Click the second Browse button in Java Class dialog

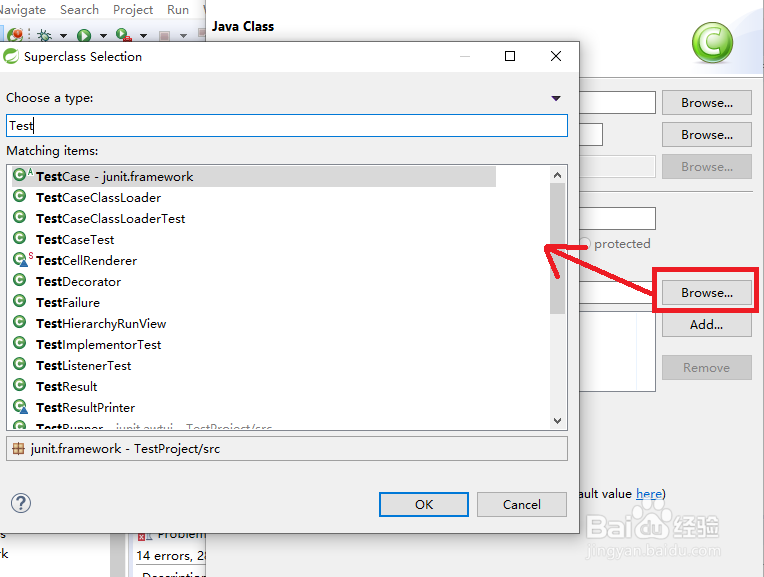707,135
